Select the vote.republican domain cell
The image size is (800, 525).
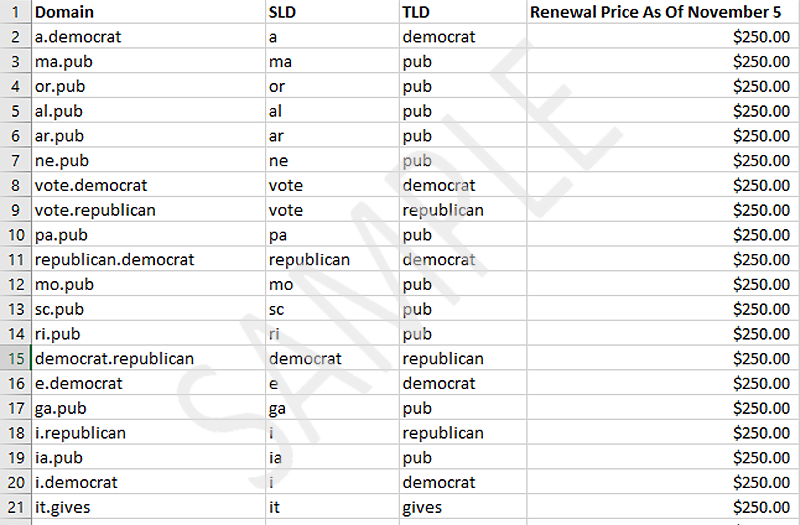[148, 210]
